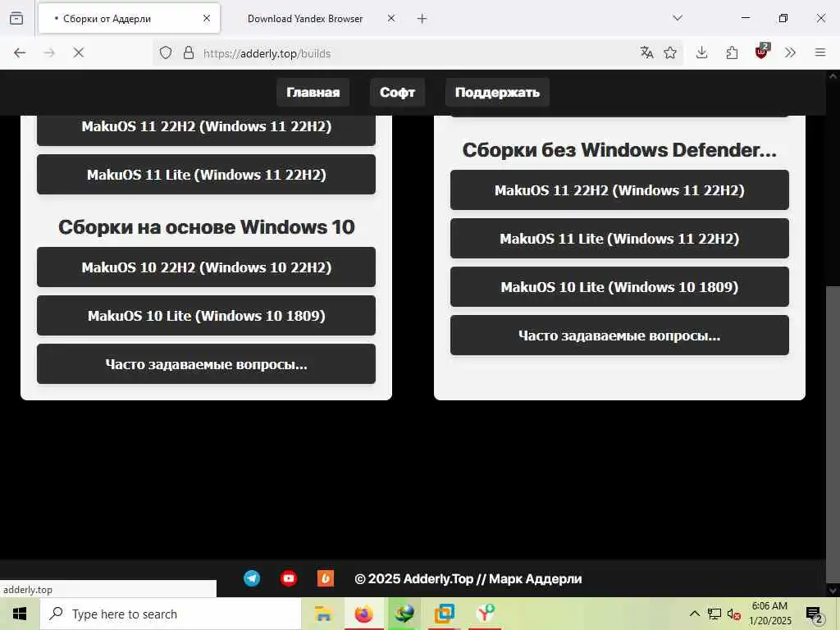
Task: Open MakuOS 10 Lite without Defender
Action: click(619, 287)
